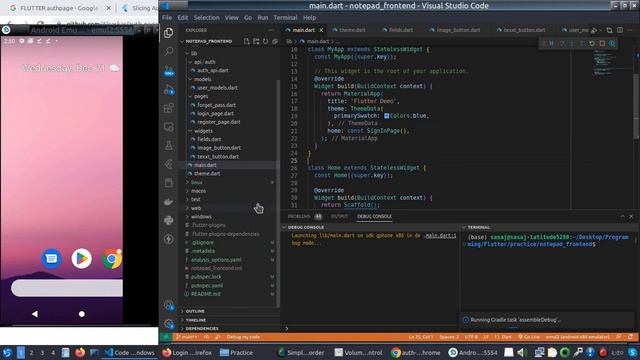Viewport: 640px width, 360px height.
Task: Click Refresh Explorer icon
Action: 265,41
